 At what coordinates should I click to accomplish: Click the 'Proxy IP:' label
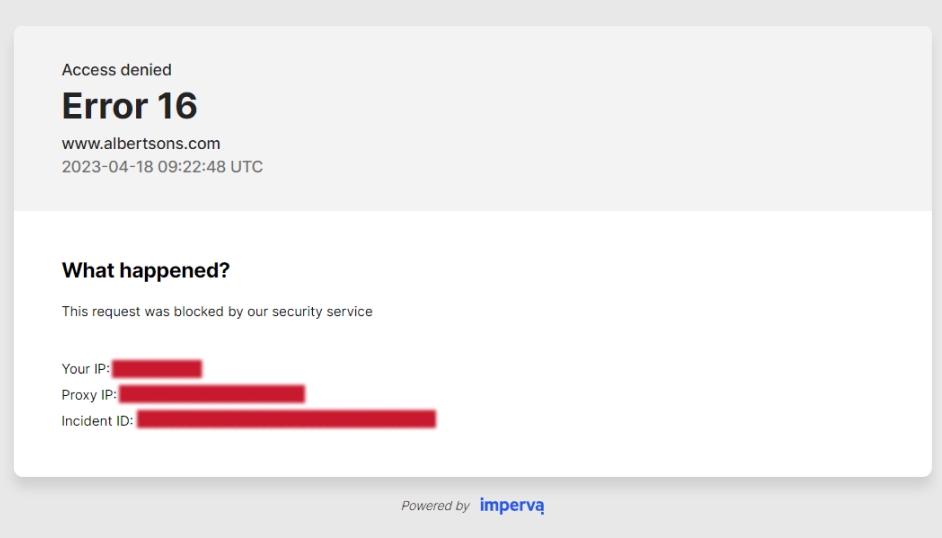[89, 394]
